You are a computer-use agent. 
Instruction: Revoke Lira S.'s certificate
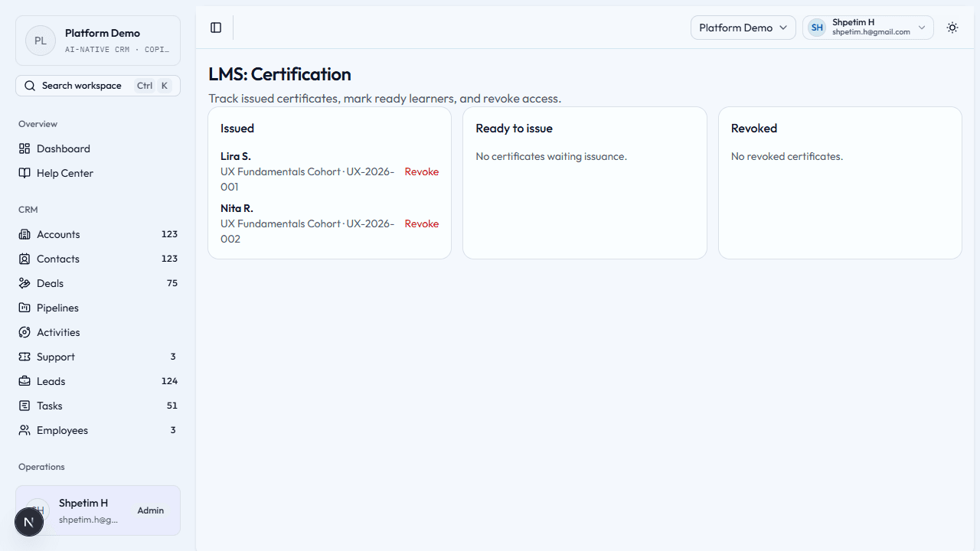pos(421,171)
